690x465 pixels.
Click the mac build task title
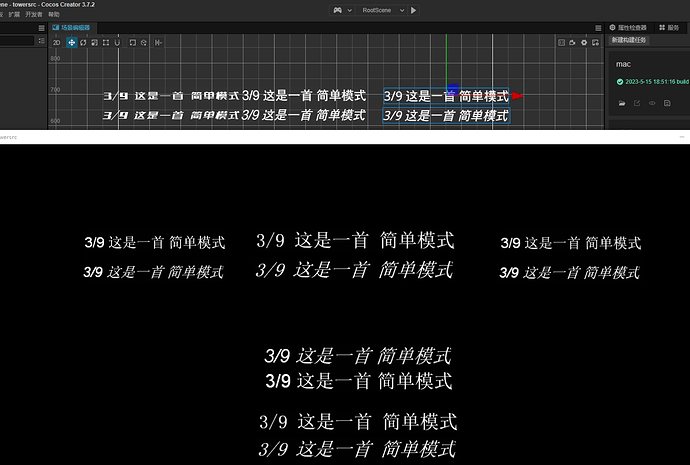point(623,64)
